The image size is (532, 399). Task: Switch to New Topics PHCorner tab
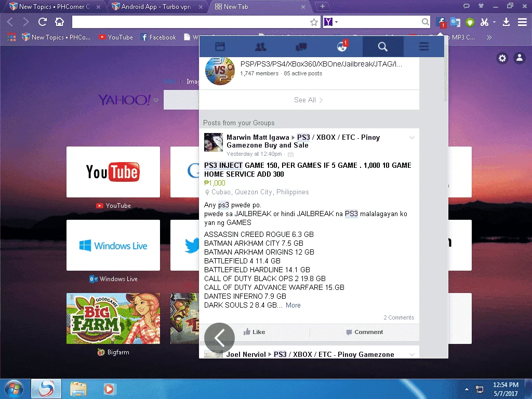click(x=54, y=6)
